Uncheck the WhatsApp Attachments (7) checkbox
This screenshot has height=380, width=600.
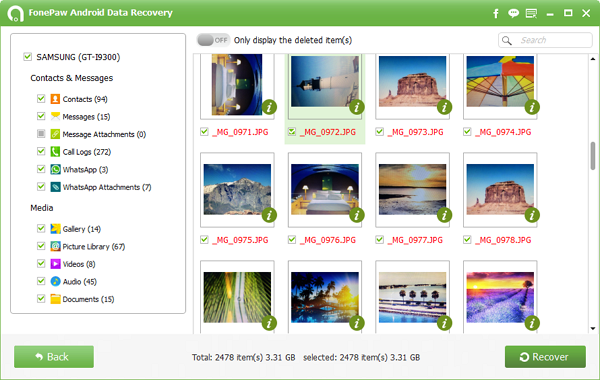click(41, 186)
